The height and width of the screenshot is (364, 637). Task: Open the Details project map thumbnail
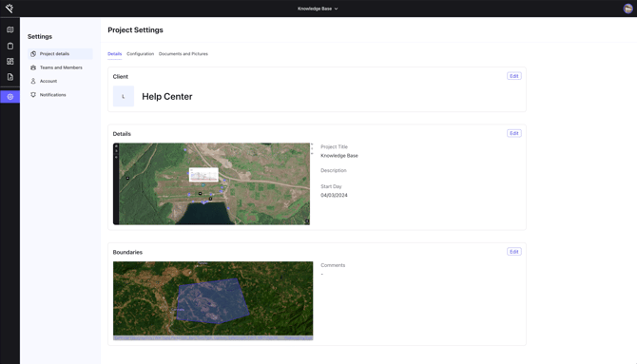211,183
